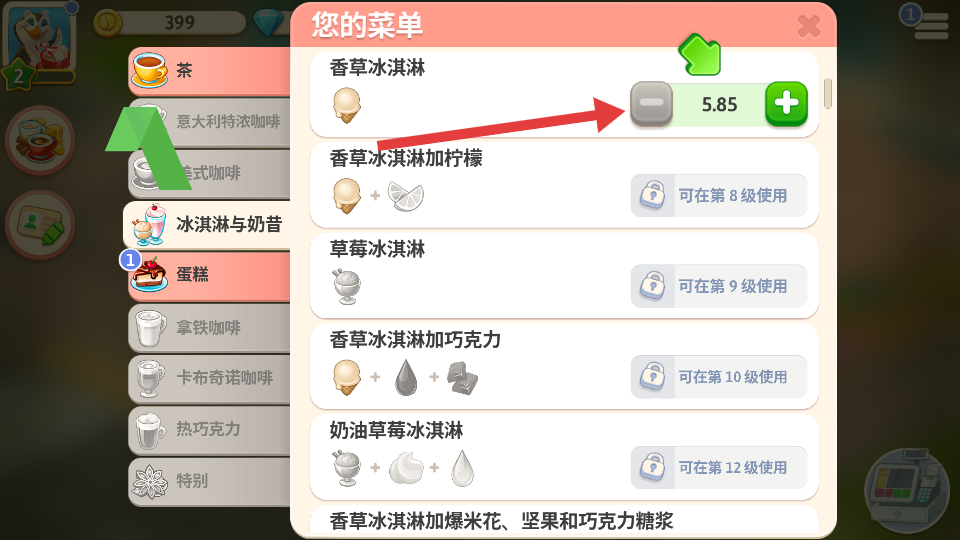This screenshot has height=540, width=960.
Task: Select the 特别 special category
Action: point(209,481)
